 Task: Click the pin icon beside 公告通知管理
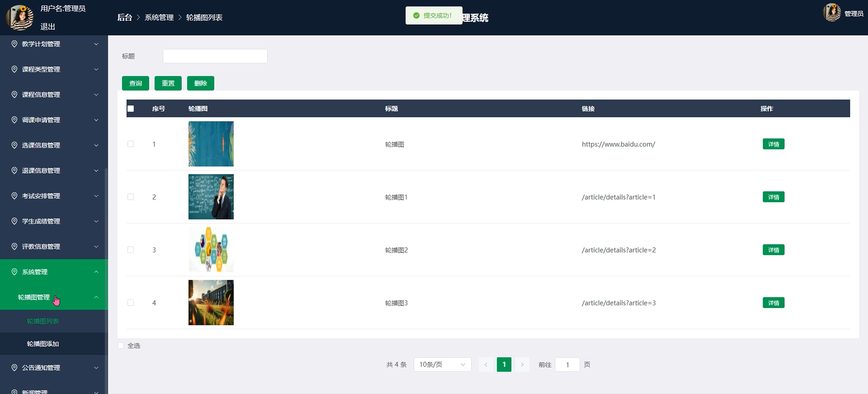tap(14, 367)
